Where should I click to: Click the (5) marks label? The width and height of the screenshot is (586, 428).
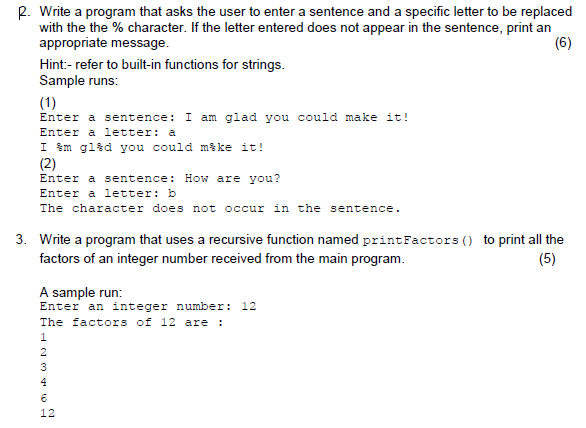click(x=547, y=259)
